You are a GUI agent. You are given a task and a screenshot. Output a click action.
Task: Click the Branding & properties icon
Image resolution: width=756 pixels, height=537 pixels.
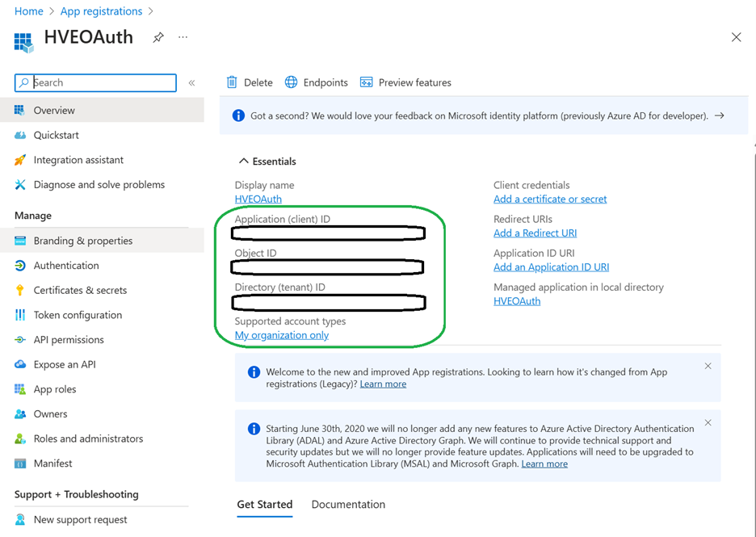(x=19, y=241)
